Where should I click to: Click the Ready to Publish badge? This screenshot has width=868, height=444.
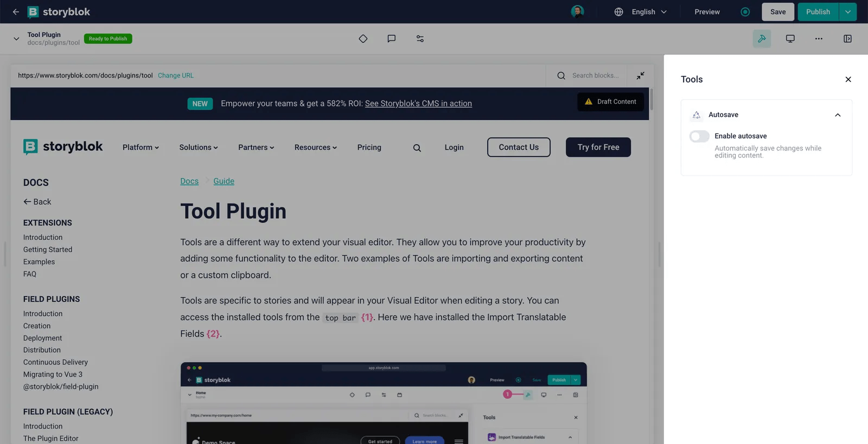point(108,39)
